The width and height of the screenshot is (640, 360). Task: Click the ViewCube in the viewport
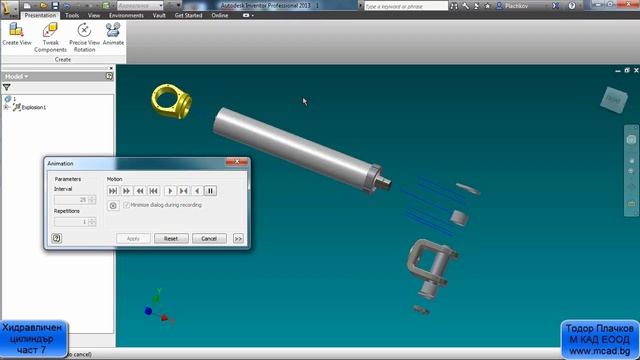pos(613,99)
